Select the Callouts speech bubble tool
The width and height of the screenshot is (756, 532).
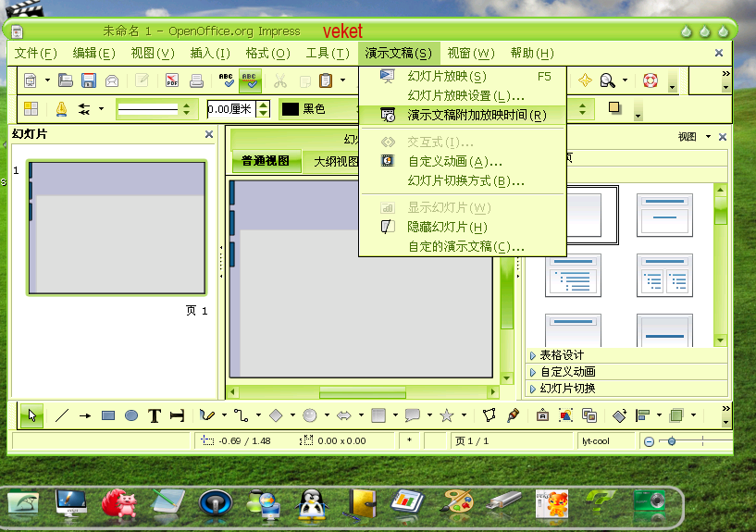tap(412, 415)
